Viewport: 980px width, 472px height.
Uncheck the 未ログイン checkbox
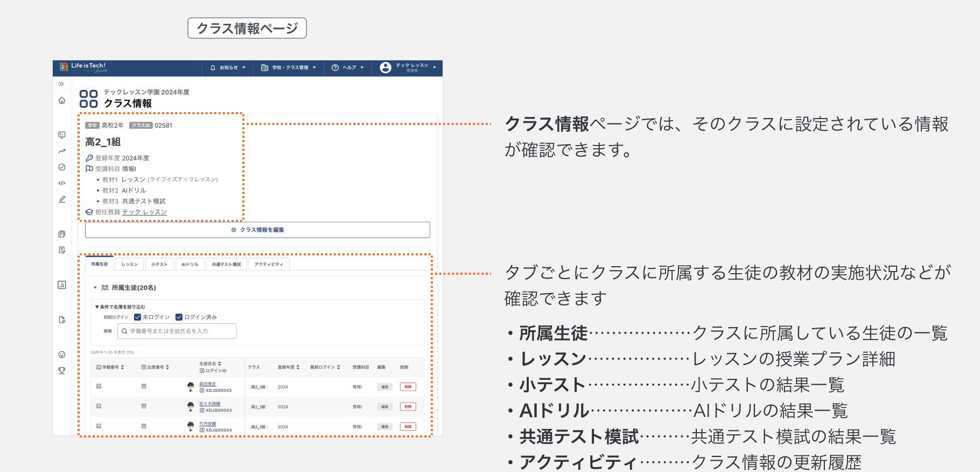(x=137, y=317)
